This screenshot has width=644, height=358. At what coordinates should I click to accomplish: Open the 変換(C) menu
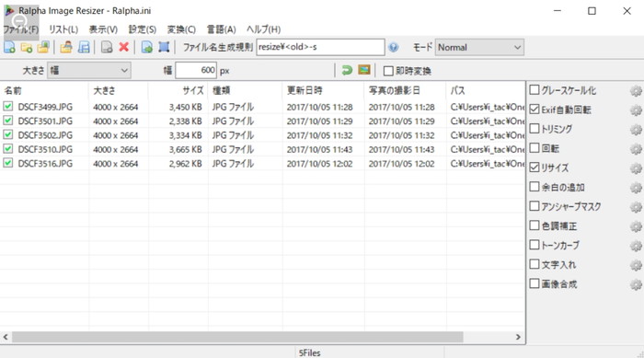pos(181,29)
